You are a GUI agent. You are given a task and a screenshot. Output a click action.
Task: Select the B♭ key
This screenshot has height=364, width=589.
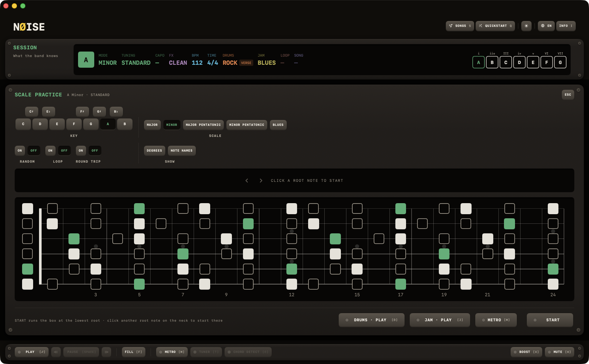pos(116,112)
